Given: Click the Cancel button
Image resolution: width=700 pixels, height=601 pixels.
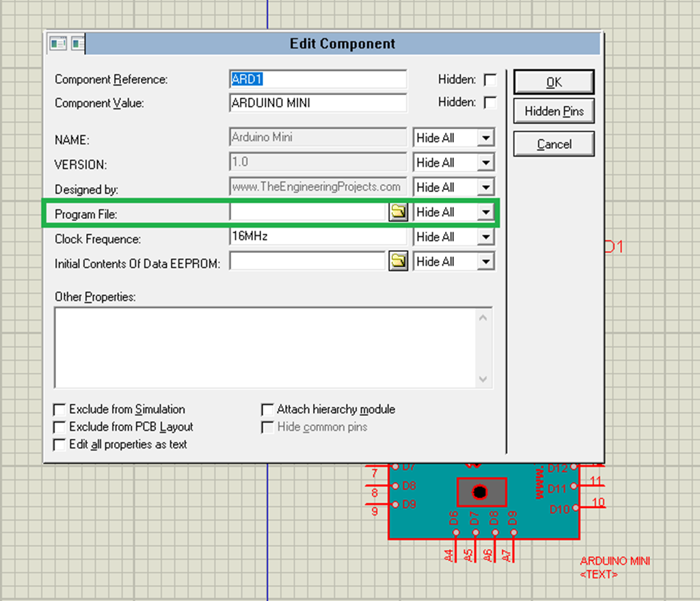Looking at the screenshot, I should [x=554, y=144].
